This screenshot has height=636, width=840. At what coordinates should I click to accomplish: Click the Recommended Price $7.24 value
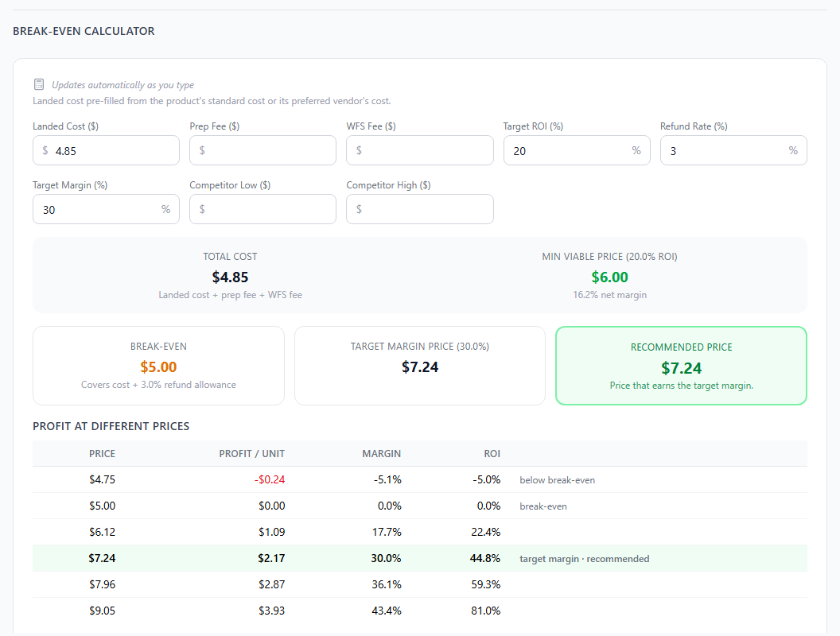point(682,368)
